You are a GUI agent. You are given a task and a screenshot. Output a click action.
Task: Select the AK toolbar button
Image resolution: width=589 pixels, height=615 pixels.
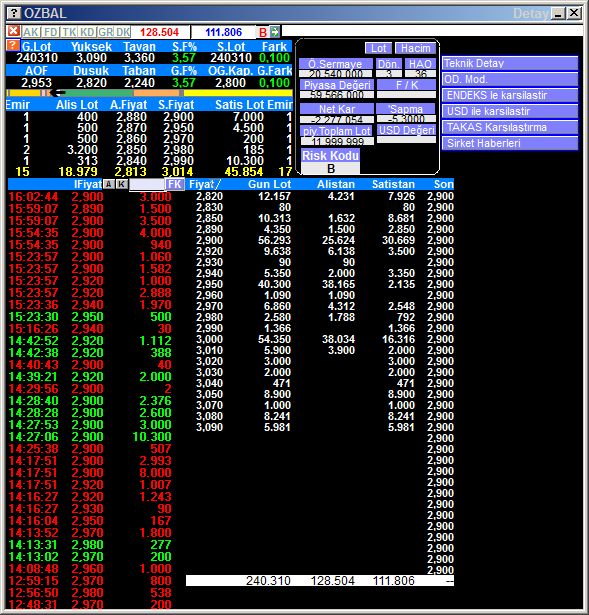click(x=31, y=32)
